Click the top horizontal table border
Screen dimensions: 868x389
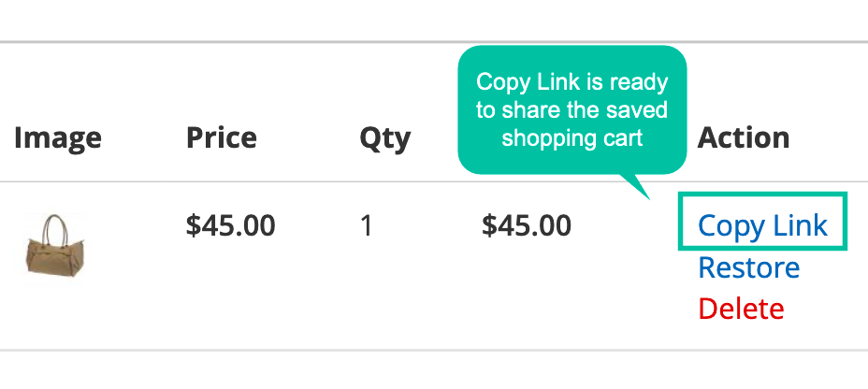click(x=434, y=41)
